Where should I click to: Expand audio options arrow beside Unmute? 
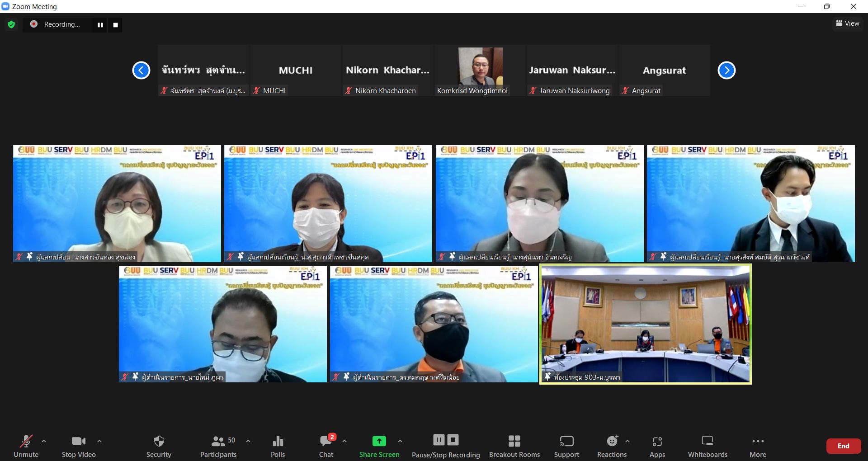point(44,441)
